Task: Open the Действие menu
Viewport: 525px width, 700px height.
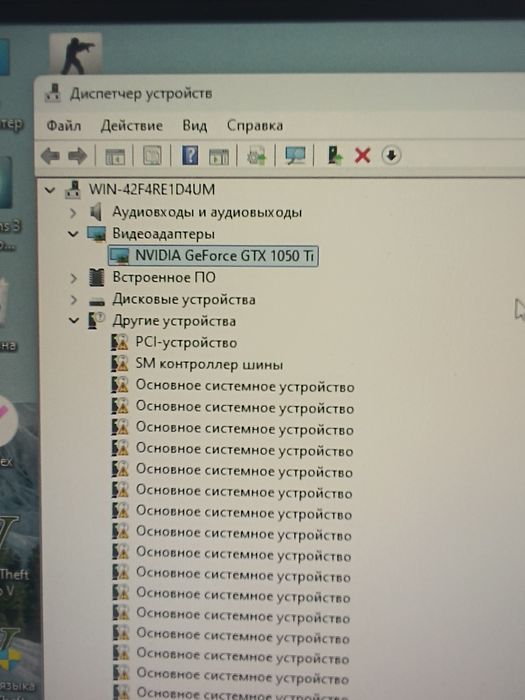Action: pos(132,125)
